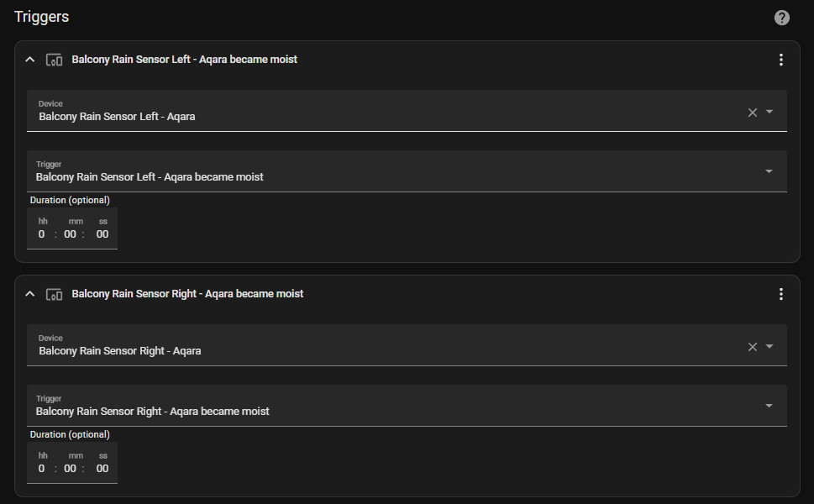The width and height of the screenshot is (814, 504).
Task: Click the Right sensor duration hours field
Action: click(x=42, y=469)
